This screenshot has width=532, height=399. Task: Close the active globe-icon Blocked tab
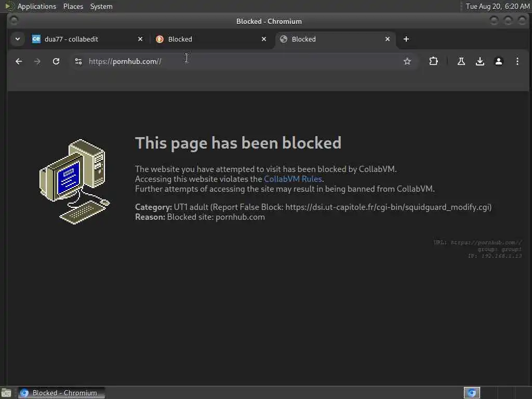pos(388,39)
